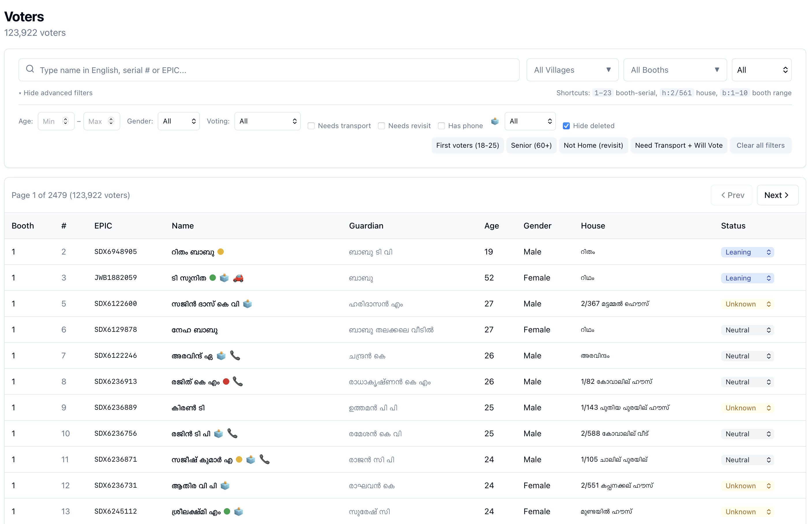Screen dimensions: 812x524
Task: Click the phone icon in SDX6122246 row
Action: 235,355
